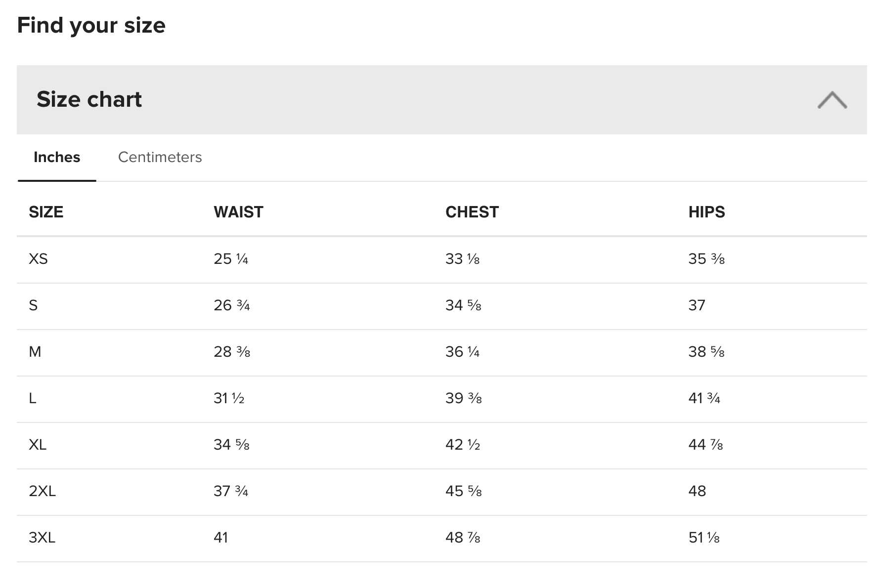
Task: Click the chest value 33 ⅛ for XS
Action: pos(463,259)
